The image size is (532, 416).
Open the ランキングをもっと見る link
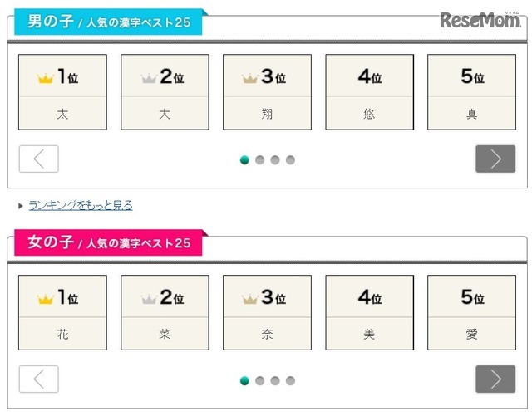81,205
